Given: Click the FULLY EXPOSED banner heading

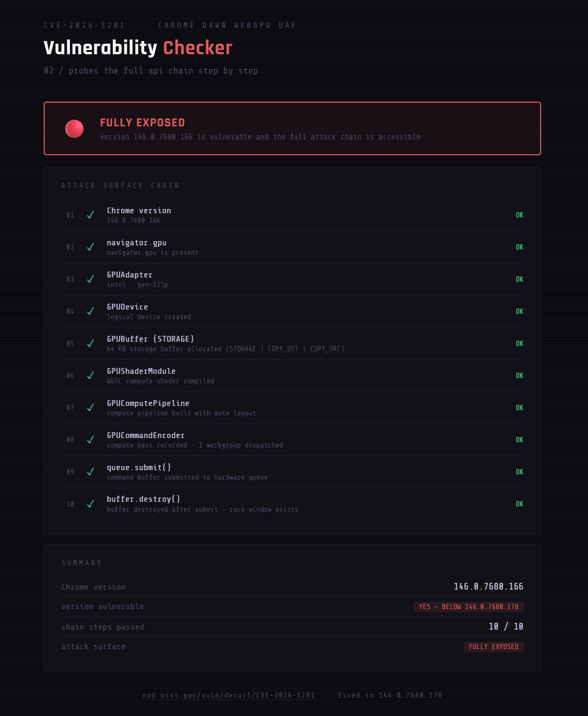Looking at the screenshot, I should point(142,123).
